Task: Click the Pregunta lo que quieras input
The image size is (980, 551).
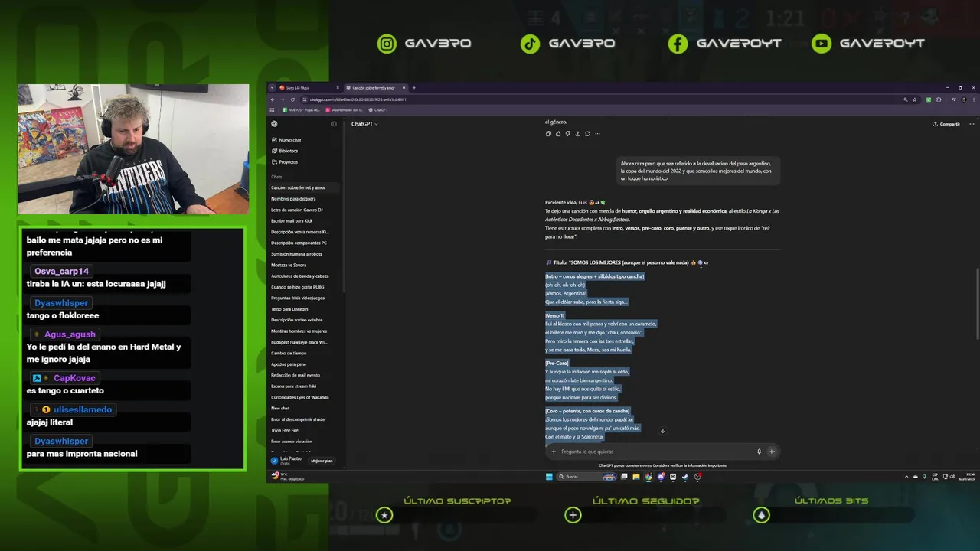Action: [x=655, y=452]
